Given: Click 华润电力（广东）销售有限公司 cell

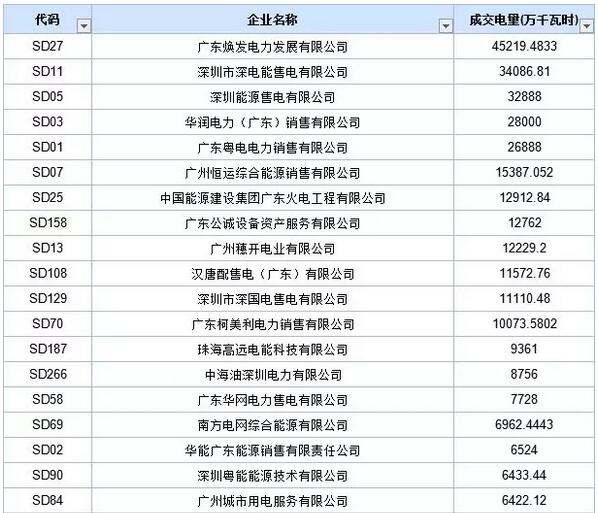Looking at the screenshot, I should point(272,122).
